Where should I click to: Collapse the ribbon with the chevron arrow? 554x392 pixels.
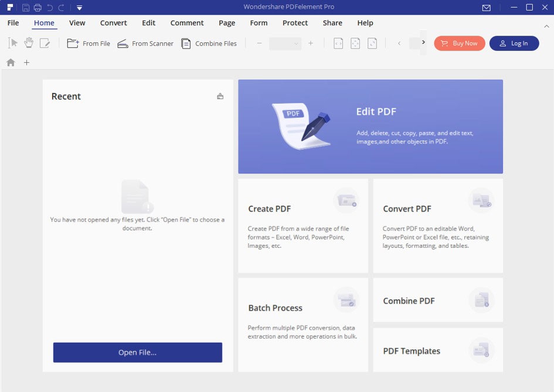pos(546,26)
